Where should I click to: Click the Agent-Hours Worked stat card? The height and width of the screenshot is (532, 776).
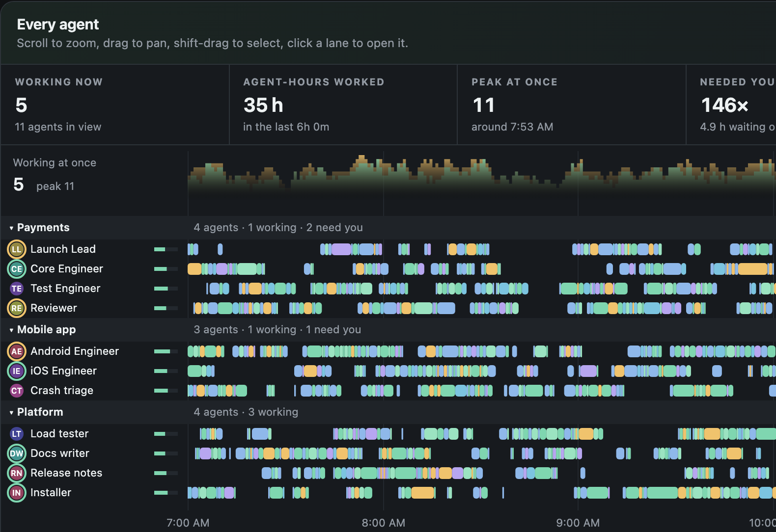[x=343, y=105]
